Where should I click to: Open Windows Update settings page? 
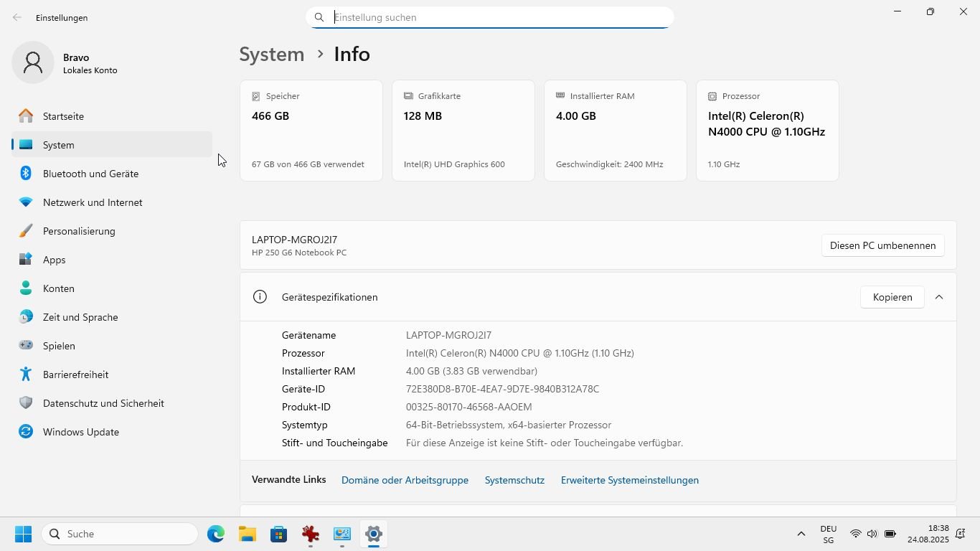tap(80, 432)
